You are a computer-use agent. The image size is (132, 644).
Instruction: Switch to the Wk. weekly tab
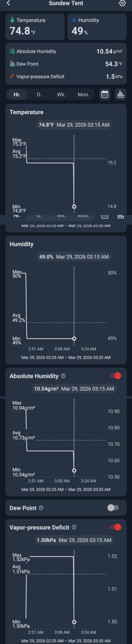61,95
